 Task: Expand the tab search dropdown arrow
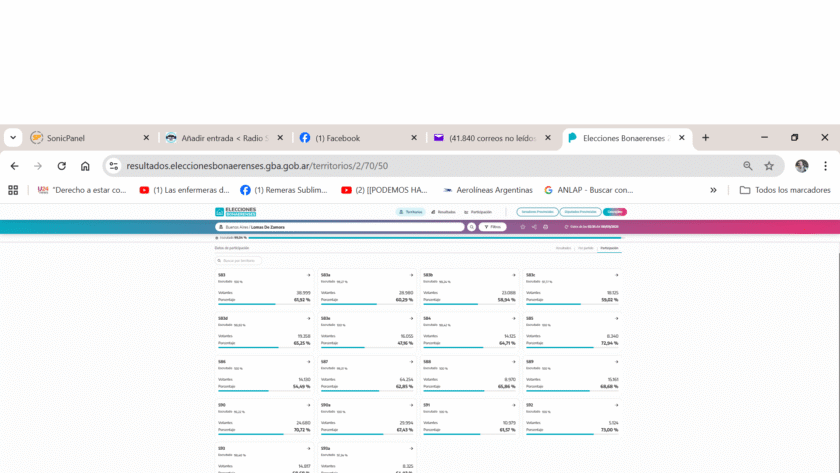pos(13,138)
